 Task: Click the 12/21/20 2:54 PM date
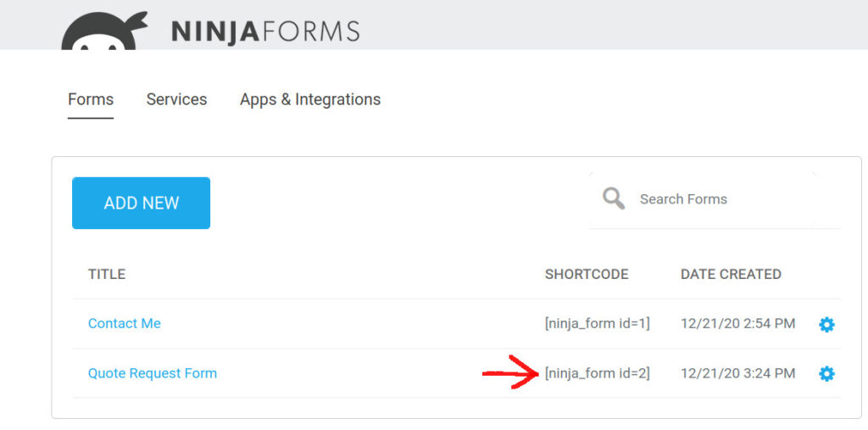coord(738,324)
